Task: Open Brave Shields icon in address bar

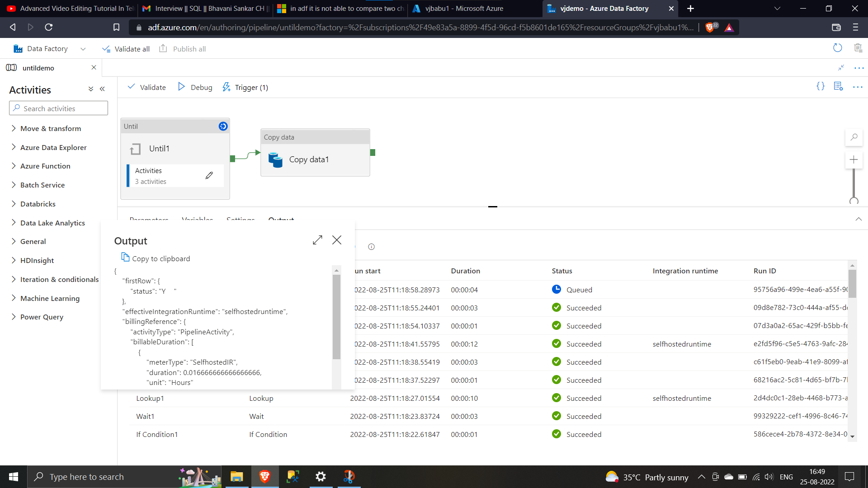Action: (711, 27)
